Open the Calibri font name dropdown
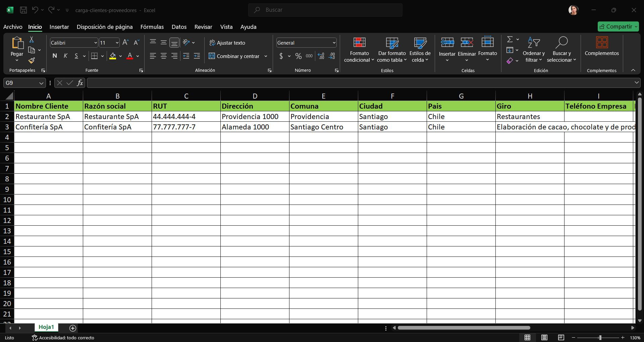Viewport: 644px width, 342px height. 95,43
